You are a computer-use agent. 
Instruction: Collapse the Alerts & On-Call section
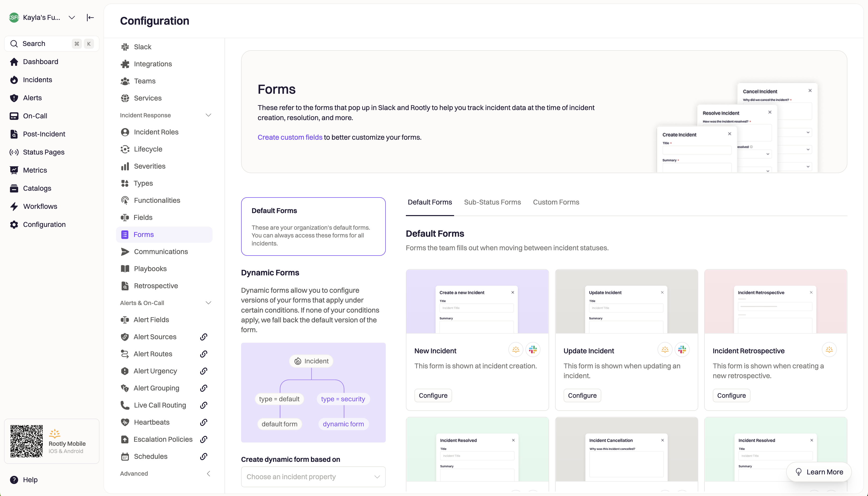(208, 303)
